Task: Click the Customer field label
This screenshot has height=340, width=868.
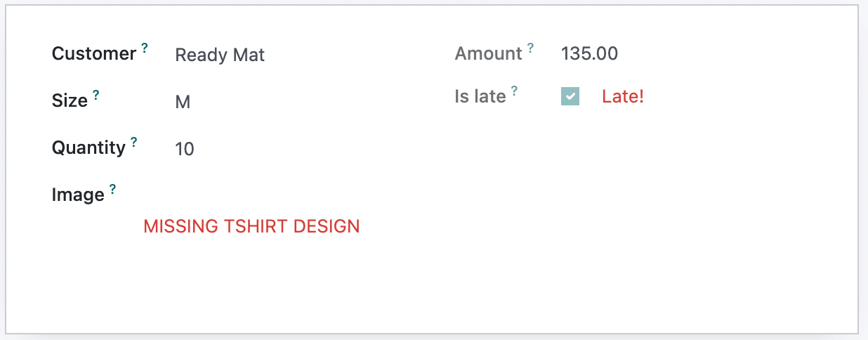Action: 94,54
